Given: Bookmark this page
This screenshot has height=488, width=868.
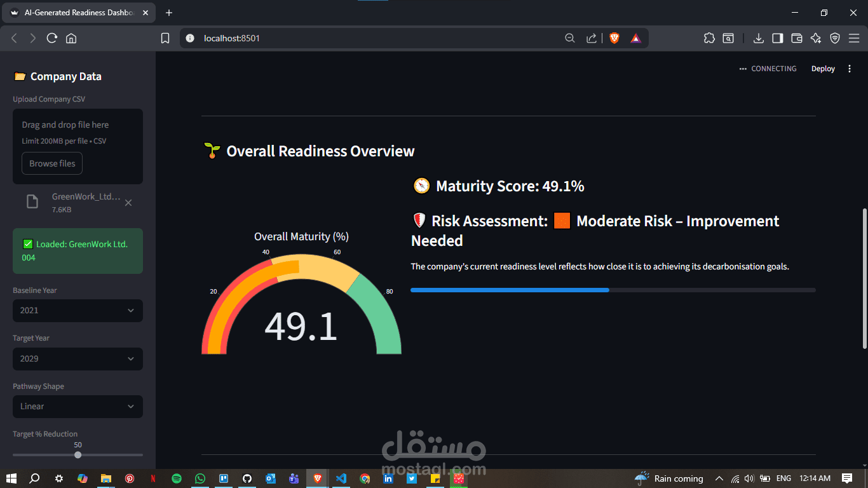Looking at the screenshot, I should tap(165, 38).
